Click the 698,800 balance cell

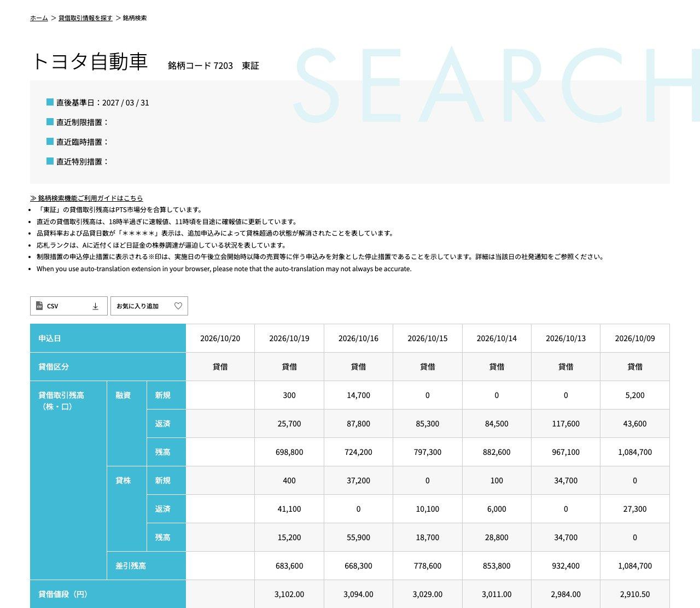click(289, 452)
